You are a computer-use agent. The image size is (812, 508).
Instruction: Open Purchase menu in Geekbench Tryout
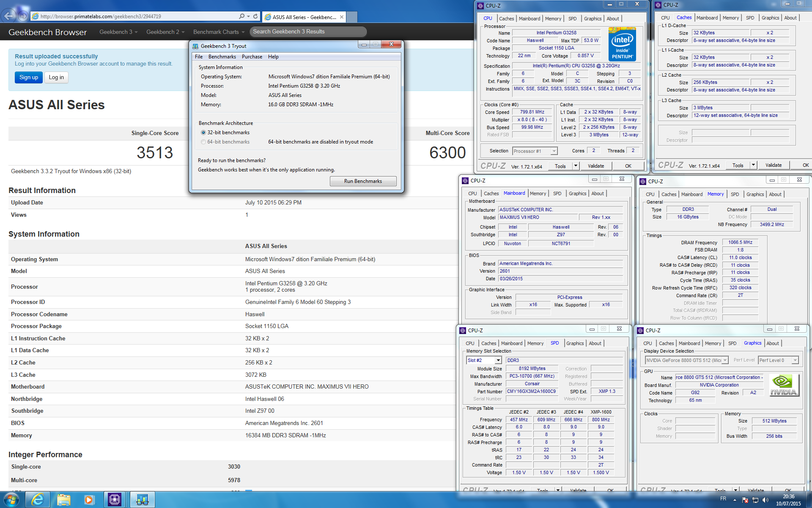pos(252,57)
